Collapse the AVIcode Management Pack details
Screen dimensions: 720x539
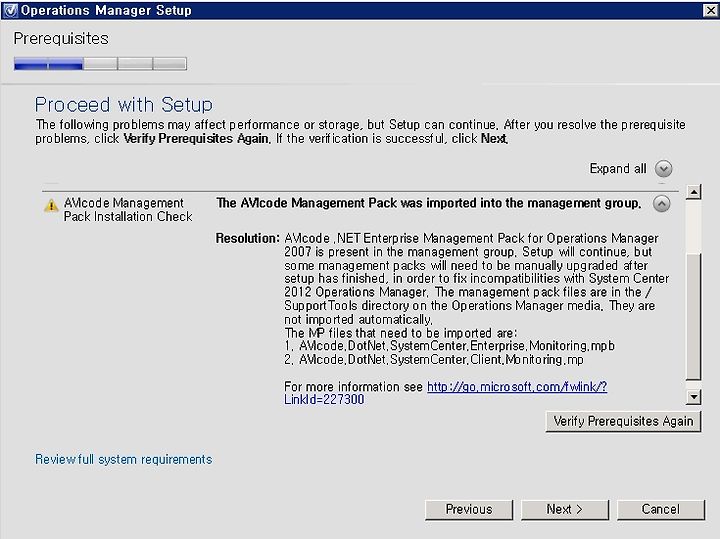coord(661,203)
